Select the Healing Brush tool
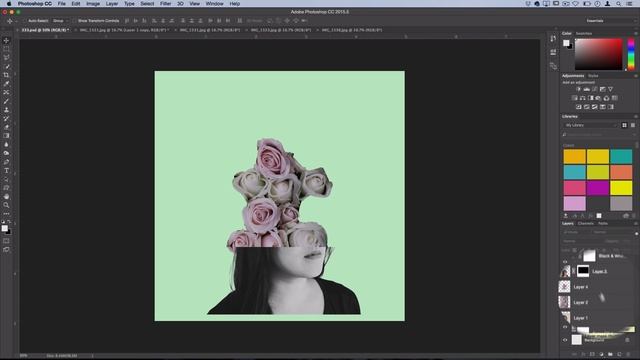The image size is (640, 360). click(x=6, y=92)
